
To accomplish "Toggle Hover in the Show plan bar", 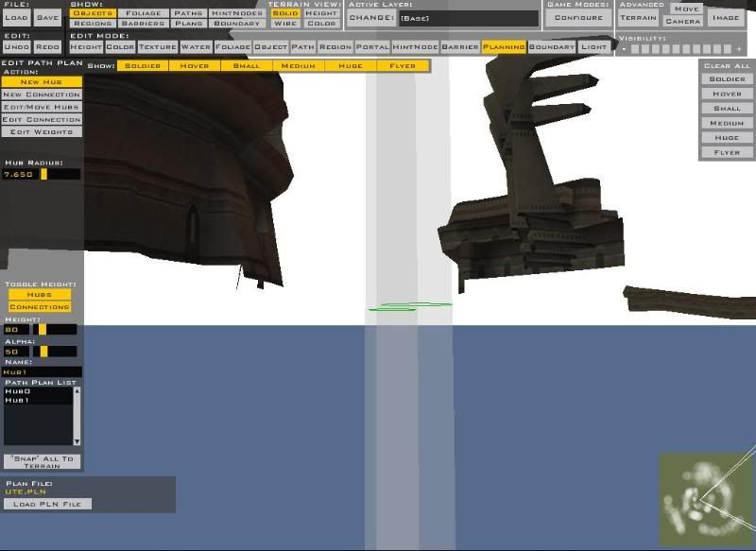I will (195, 65).
